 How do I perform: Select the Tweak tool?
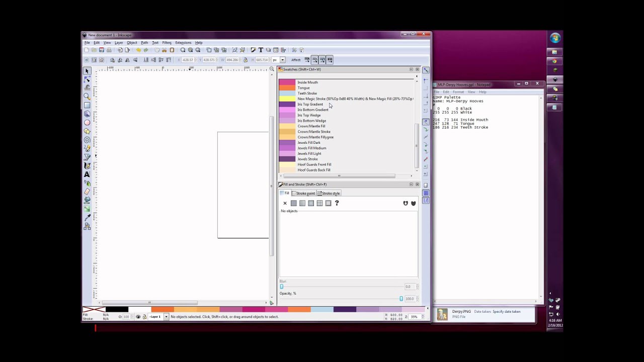tap(87, 88)
